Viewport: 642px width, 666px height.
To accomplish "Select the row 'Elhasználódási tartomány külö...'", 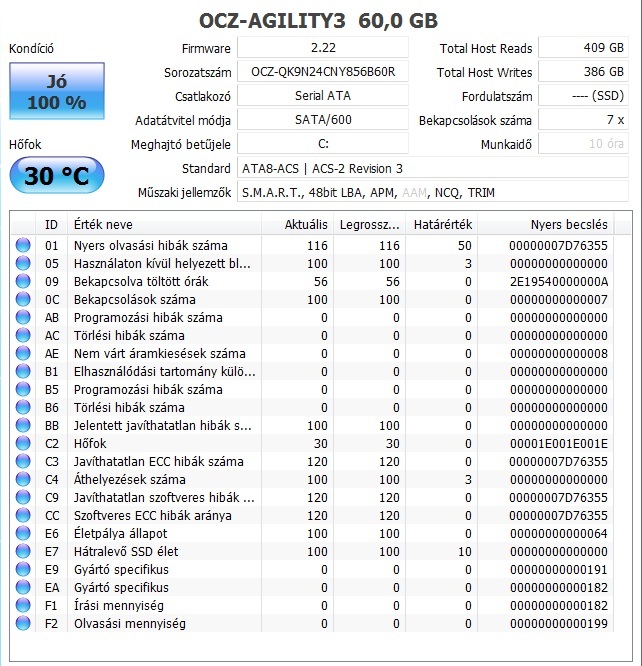I will coord(312,371).
